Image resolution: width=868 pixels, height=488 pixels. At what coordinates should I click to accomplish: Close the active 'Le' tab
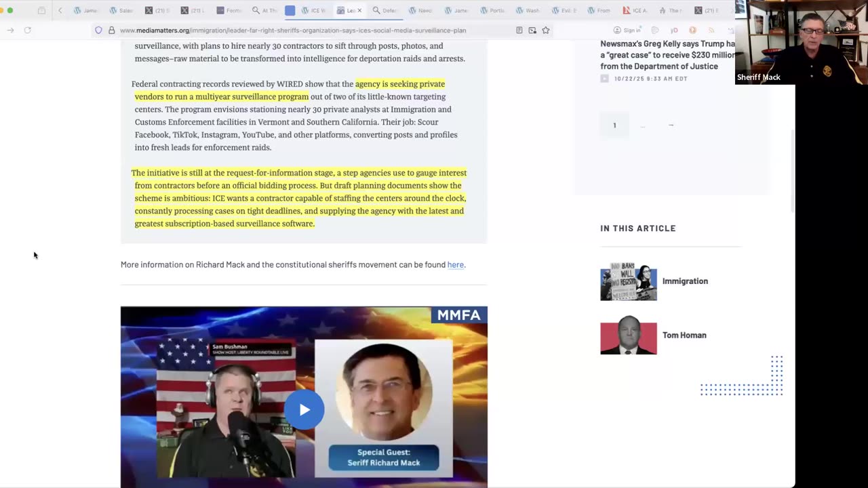(359, 10)
